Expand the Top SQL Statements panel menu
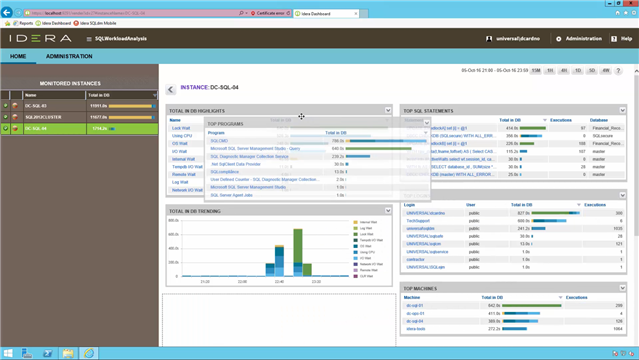The image size is (639, 360). 622,110
